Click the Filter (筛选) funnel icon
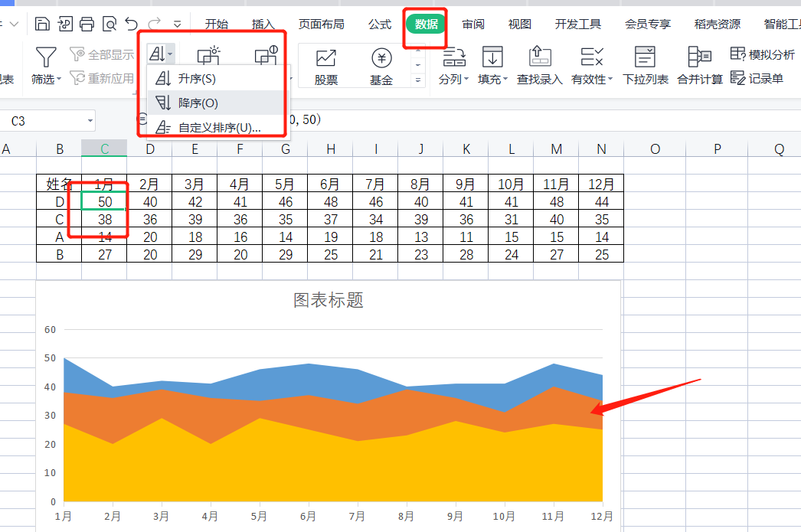The image size is (801, 532). (46, 57)
